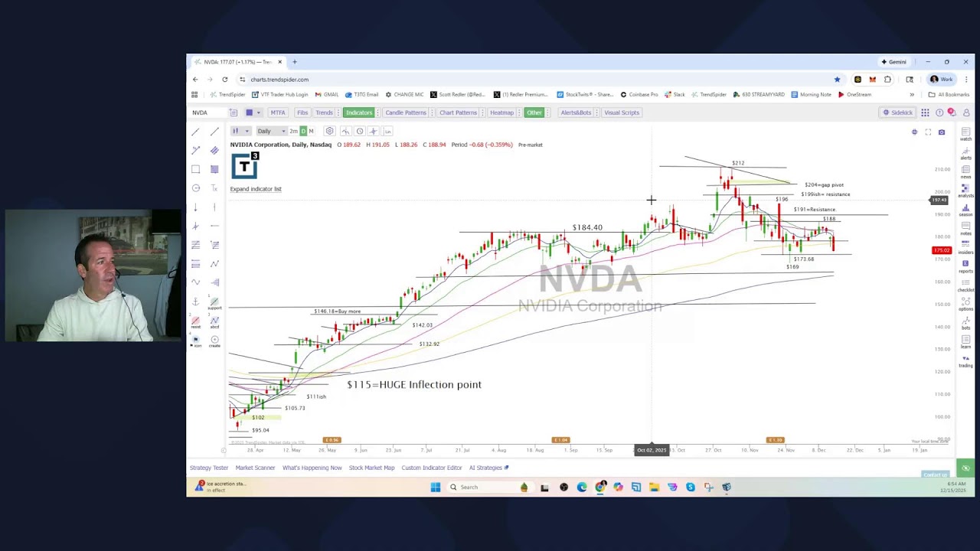
Task: Open chart settings gear icon
Action: click(329, 131)
